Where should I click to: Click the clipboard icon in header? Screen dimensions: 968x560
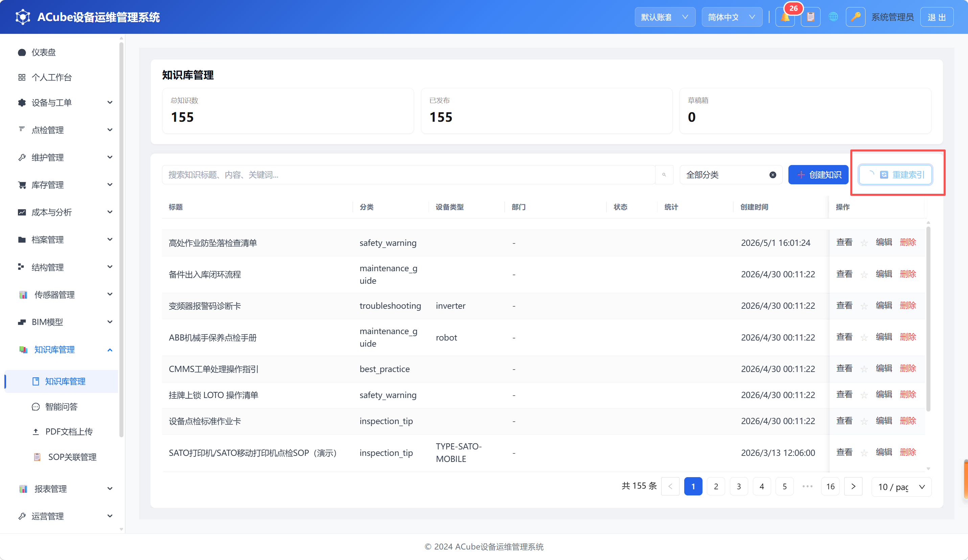(x=810, y=17)
